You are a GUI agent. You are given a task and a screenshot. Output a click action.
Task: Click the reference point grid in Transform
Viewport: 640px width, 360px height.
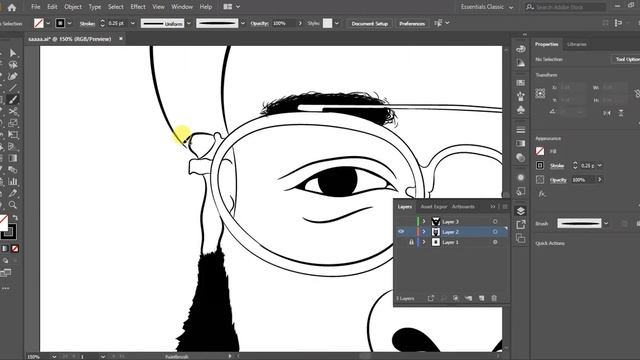(x=540, y=93)
